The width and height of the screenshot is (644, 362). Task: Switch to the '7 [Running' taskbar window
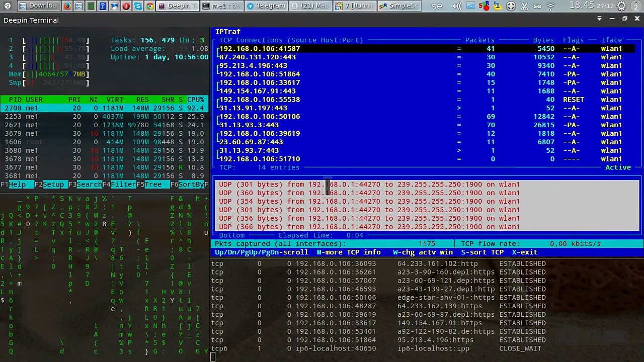[x=355, y=6]
